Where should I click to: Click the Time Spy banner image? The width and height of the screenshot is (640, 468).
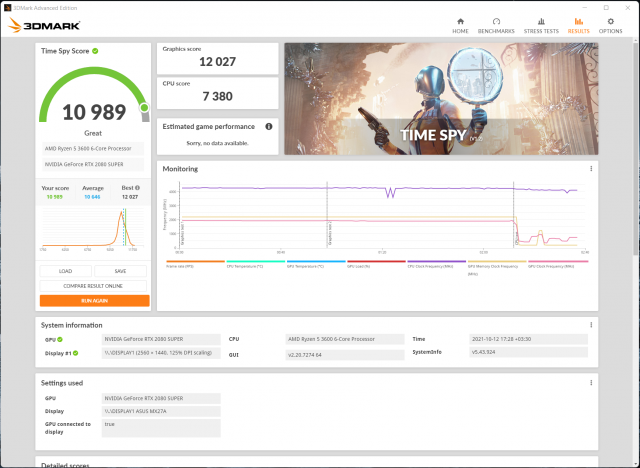point(441,98)
